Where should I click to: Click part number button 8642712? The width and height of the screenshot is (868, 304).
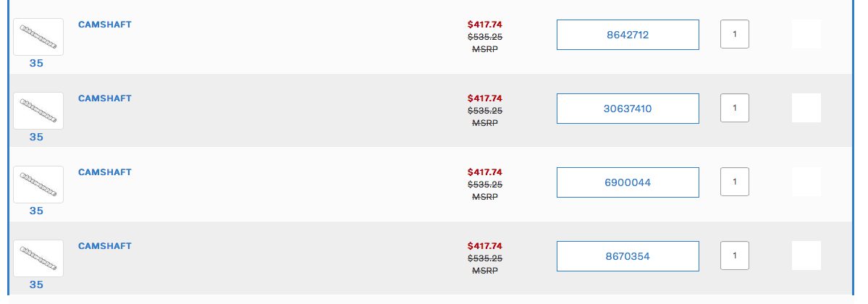tap(628, 35)
